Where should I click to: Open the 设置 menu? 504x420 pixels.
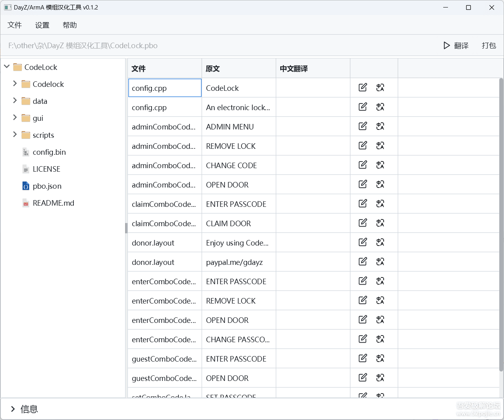tap(42, 25)
